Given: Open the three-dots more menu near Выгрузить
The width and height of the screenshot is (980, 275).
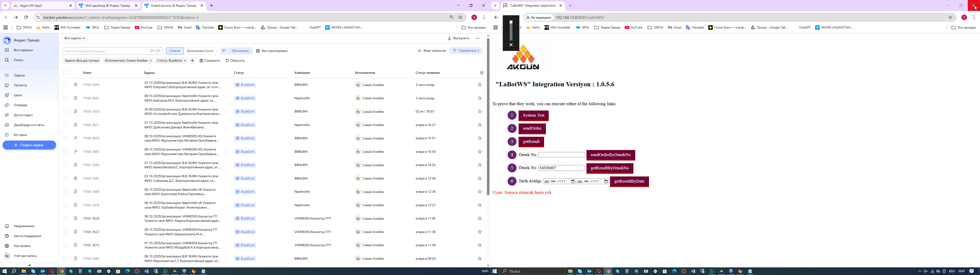Looking at the screenshot, I should (477, 38).
